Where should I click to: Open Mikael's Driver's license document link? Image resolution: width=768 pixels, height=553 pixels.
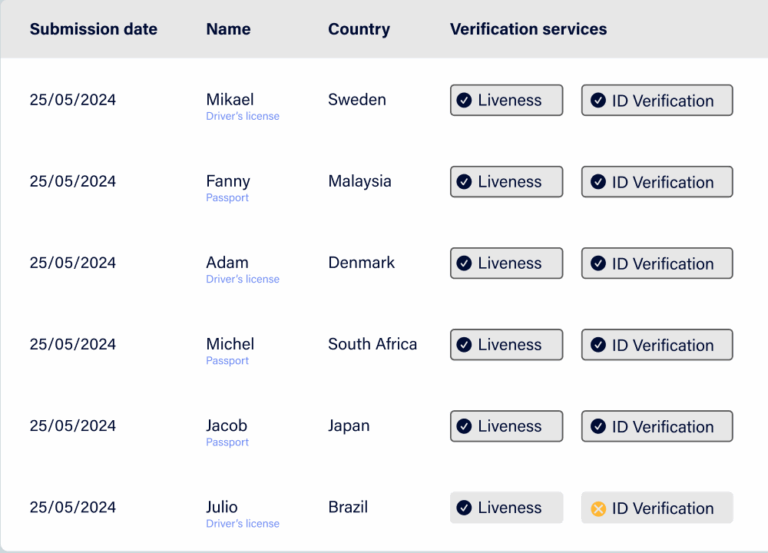coord(242,116)
